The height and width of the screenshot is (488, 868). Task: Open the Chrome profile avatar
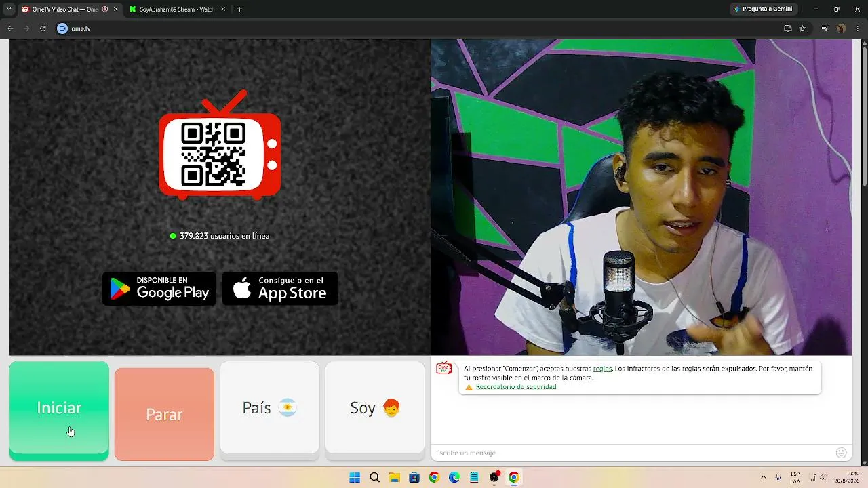point(841,28)
